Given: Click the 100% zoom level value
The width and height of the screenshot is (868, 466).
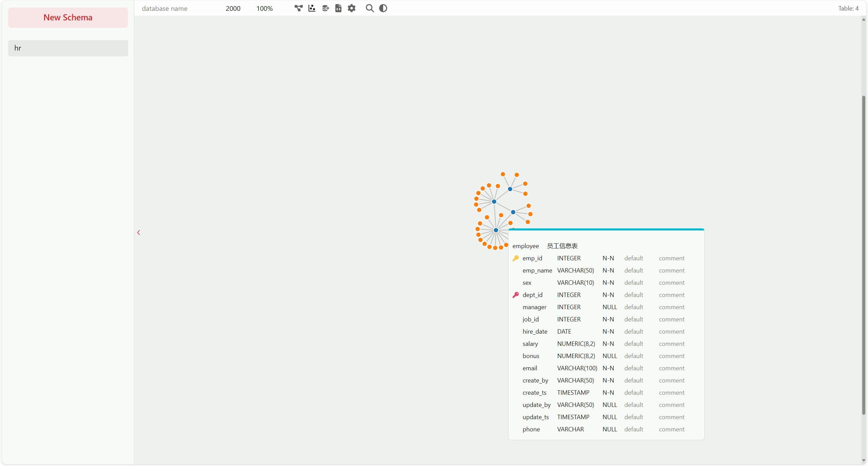Looking at the screenshot, I should tap(264, 8).
